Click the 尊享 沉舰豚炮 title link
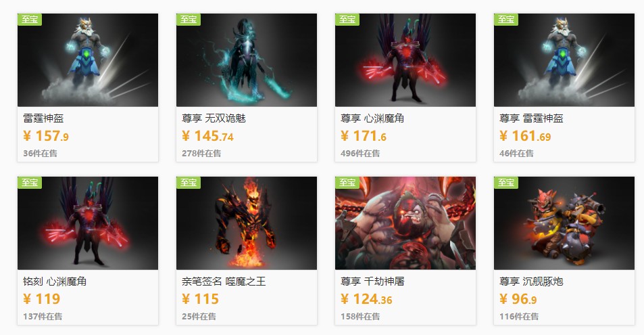The height and width of the screenshot is (335, 644). [x=531, y=282]
